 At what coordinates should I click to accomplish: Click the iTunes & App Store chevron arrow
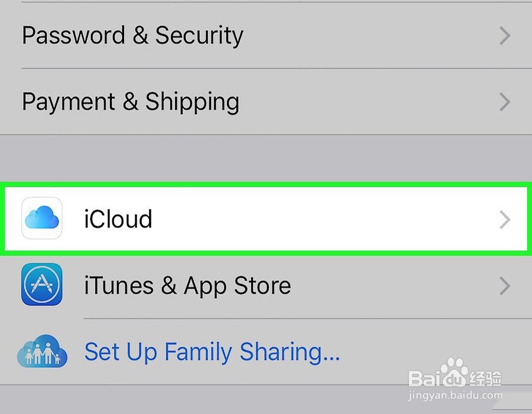[x=505, y=286]
